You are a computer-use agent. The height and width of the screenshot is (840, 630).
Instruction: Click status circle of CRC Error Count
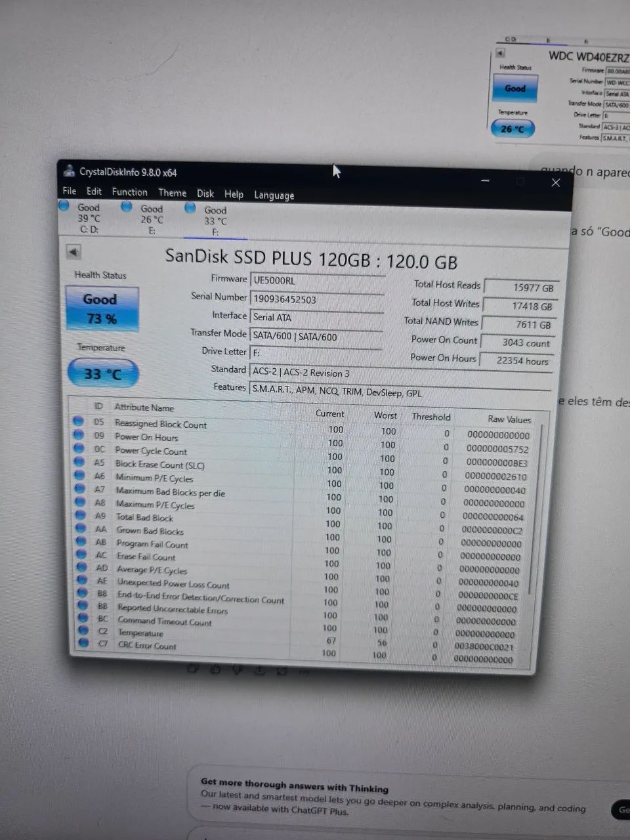[x=84, y=643]
